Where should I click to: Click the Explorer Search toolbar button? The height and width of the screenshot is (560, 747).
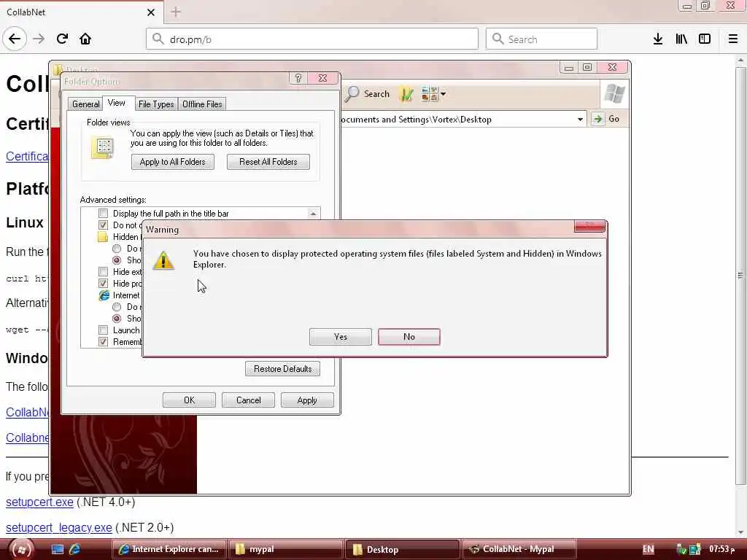(x=368, y=94)
